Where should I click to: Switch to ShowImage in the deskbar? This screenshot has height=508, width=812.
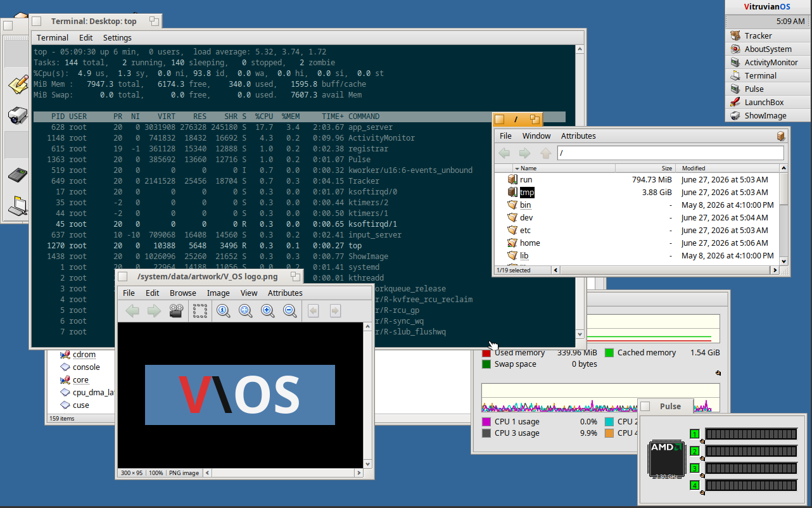(768, 116)
